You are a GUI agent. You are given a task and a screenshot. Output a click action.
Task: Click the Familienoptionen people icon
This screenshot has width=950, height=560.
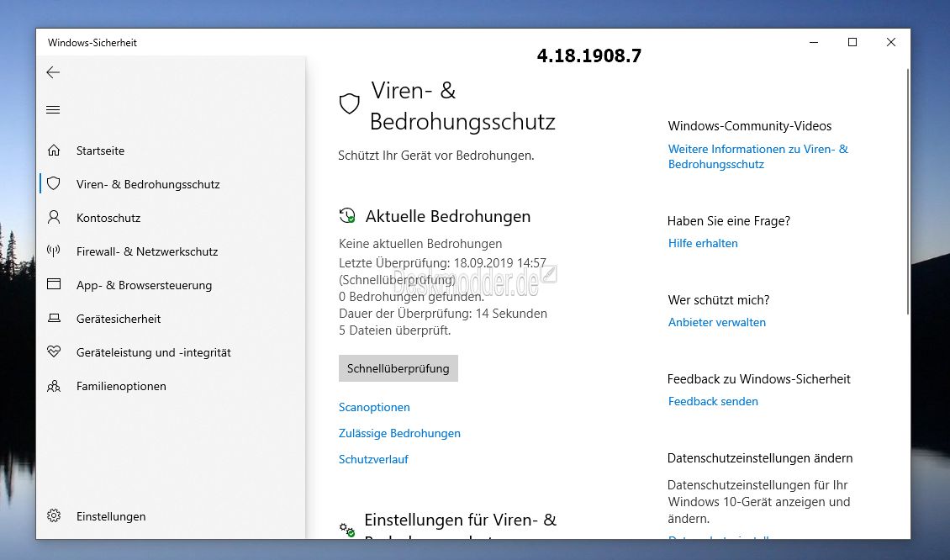pyautogui.click(x=54, y=385)
